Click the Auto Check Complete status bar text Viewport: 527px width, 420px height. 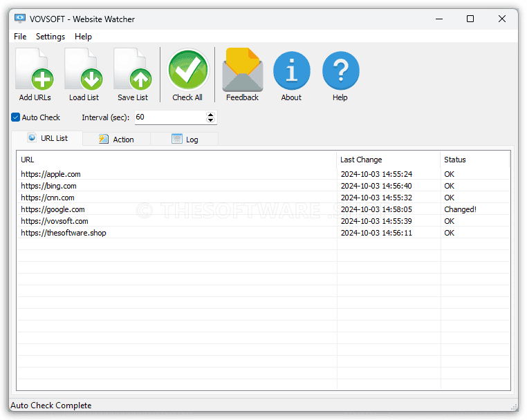coord(50,405)
